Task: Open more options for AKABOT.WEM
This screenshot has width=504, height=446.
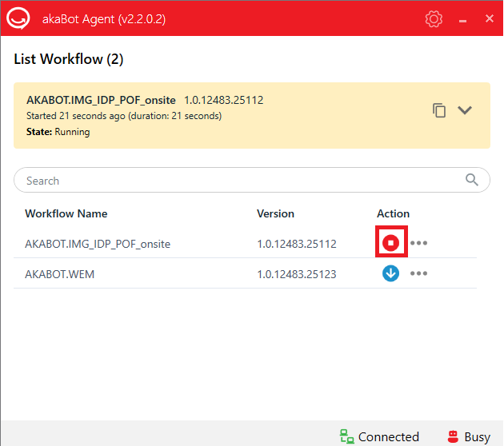Action: coord(418,273)
